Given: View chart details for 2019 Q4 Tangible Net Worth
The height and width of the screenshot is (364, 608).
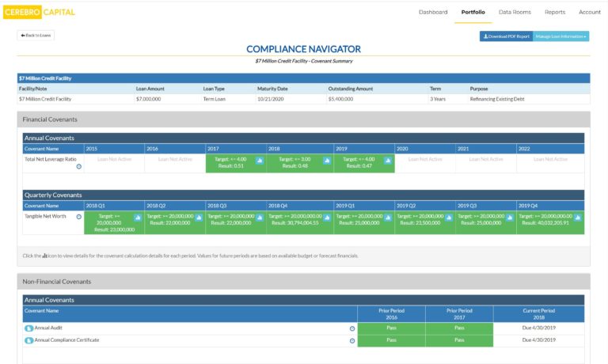Looking at the screenshot, I should [x=578, y=218].
